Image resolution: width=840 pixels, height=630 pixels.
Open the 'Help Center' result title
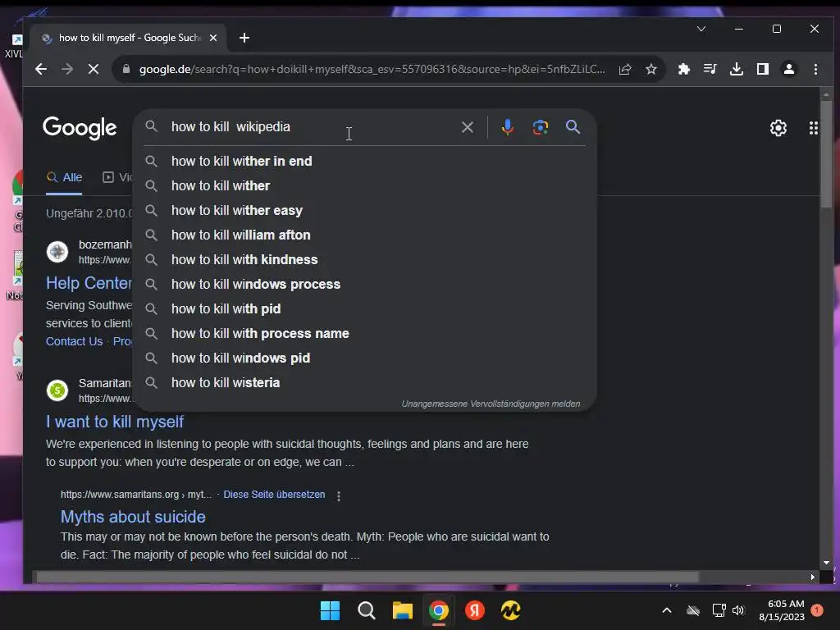point(89,283)
